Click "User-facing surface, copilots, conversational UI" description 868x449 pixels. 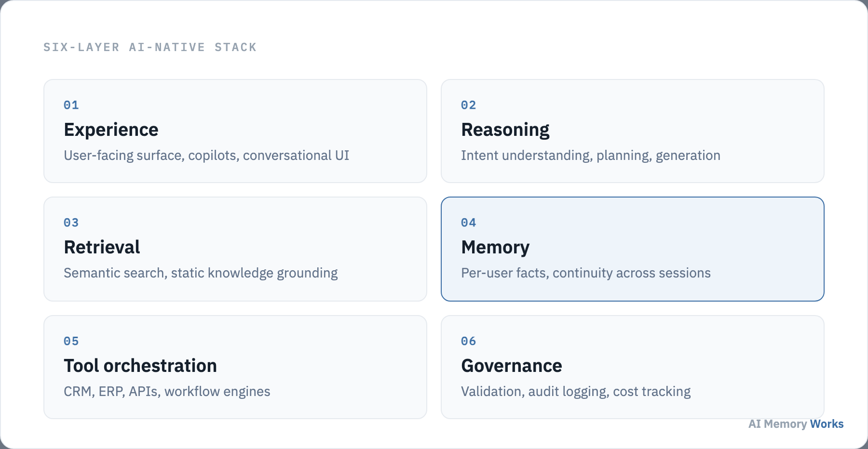[x=206, y=155]
